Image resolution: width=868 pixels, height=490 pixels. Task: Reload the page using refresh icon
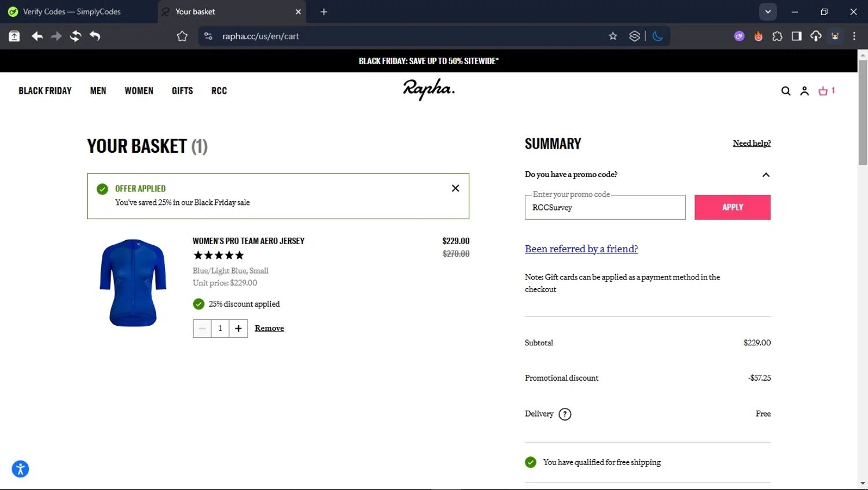pyautogui.click(x=75, y=36)
